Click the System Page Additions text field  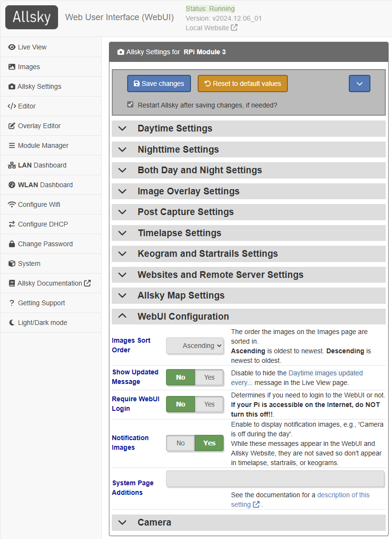[275, 479]
